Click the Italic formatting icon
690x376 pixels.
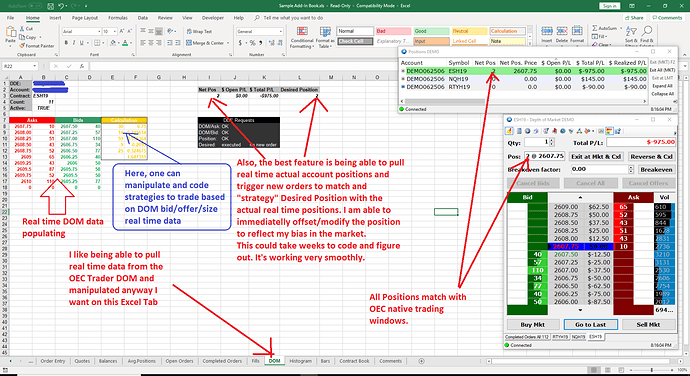tap(74, 43)
